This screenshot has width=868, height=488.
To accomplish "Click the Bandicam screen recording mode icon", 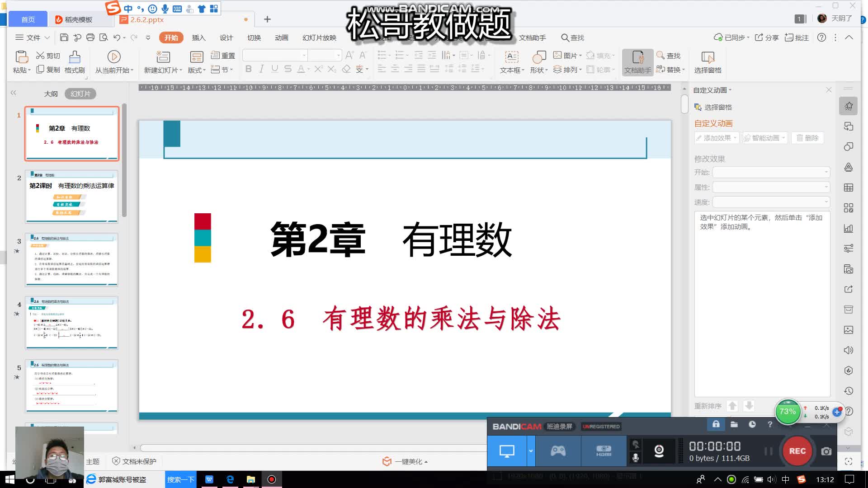I will pos(507,451).
